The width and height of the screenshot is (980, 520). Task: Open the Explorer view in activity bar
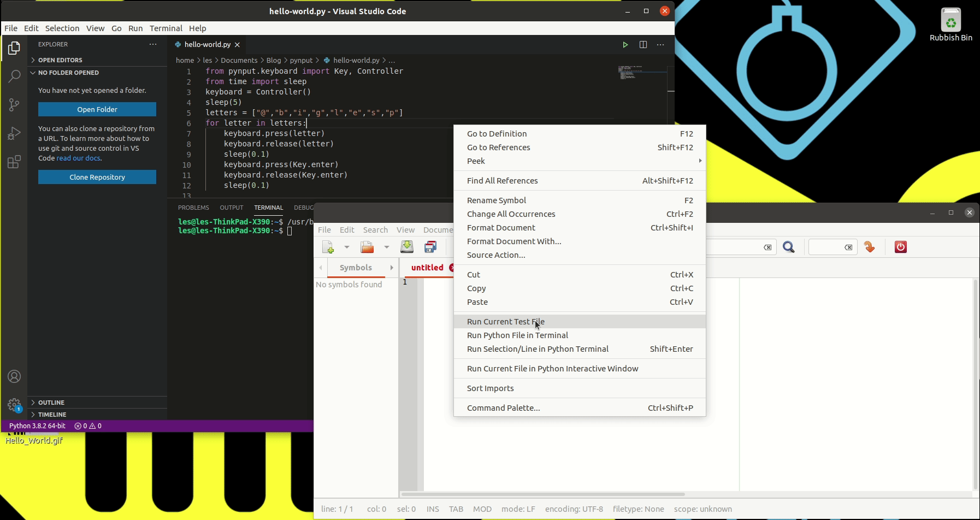coord(14,48)
